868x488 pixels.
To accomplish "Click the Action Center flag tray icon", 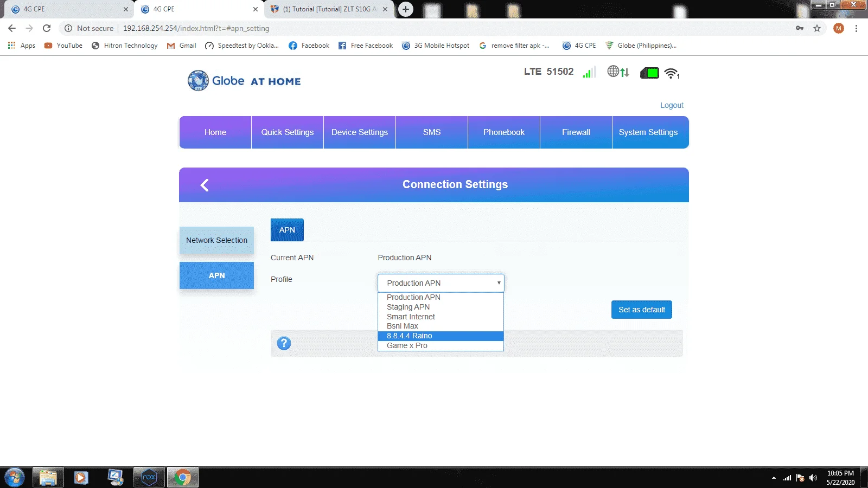I will point(800,478).
